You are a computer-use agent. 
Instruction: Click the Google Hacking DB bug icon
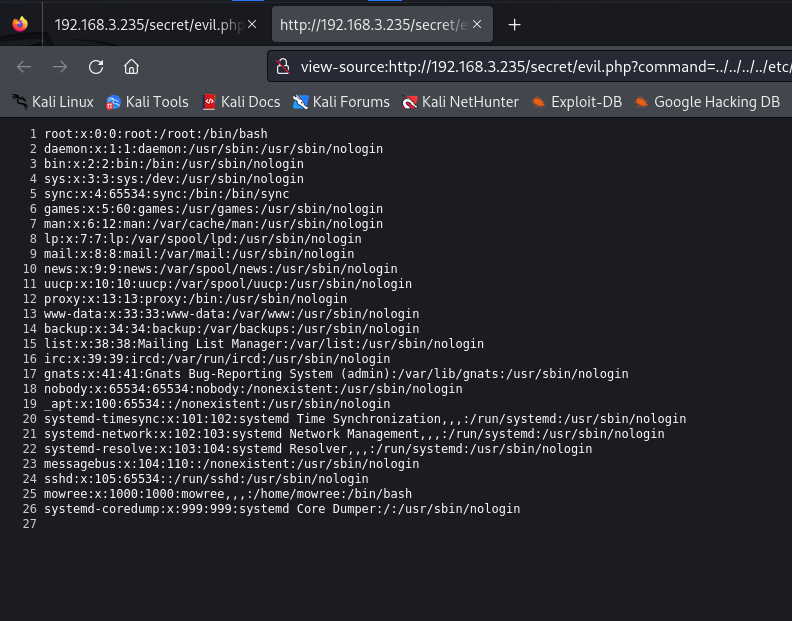tap(641, 102)
